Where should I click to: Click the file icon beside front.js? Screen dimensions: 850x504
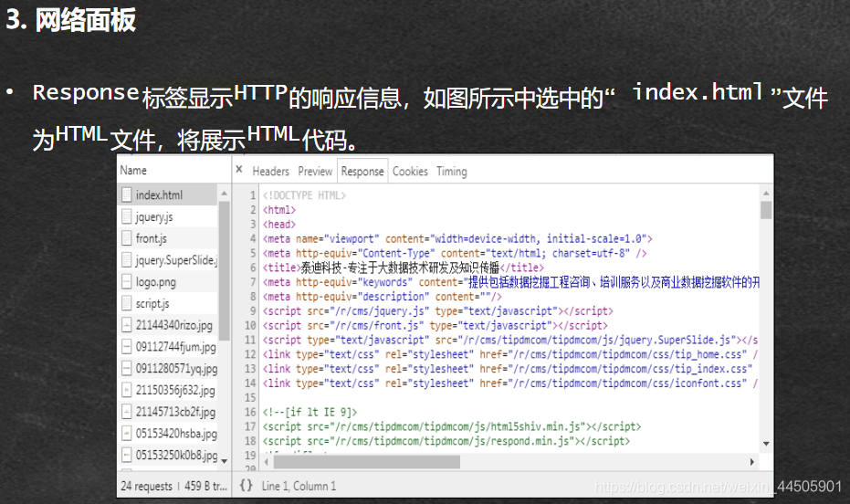coord(126,238)
